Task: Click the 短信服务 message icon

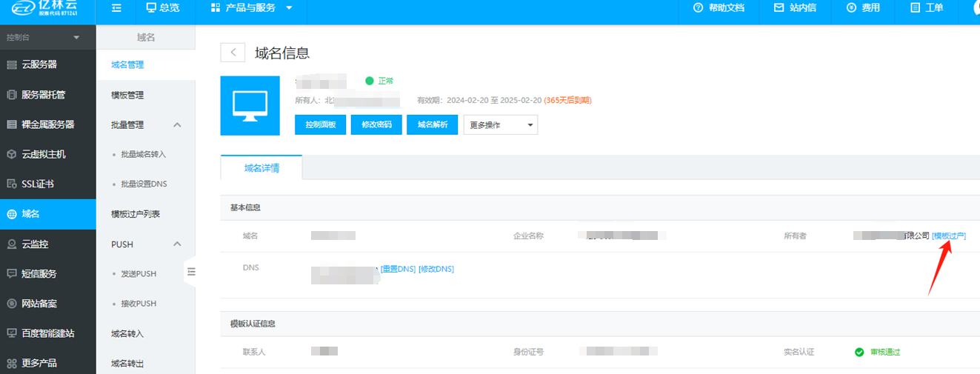Action: pyautogui.click(x=11, y=273)
